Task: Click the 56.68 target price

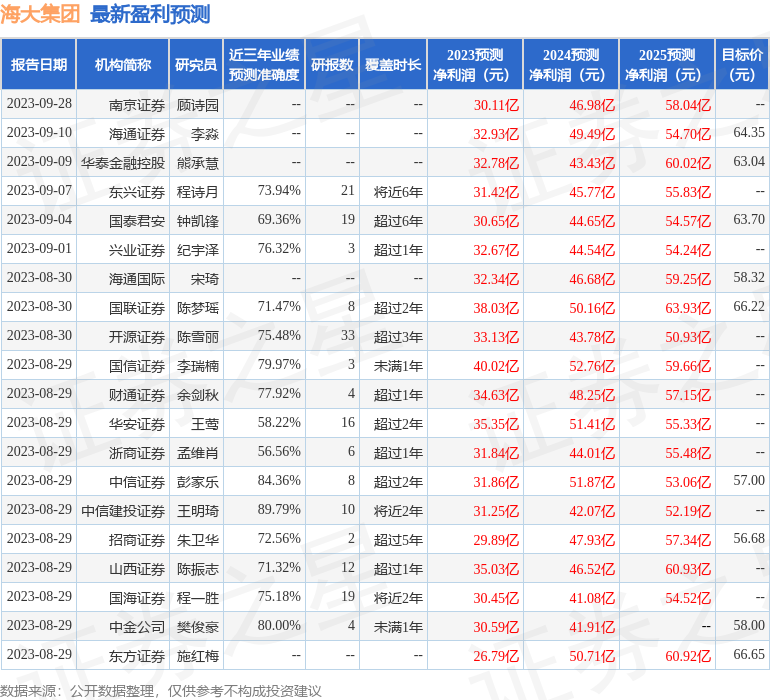Action: (749, 538)
